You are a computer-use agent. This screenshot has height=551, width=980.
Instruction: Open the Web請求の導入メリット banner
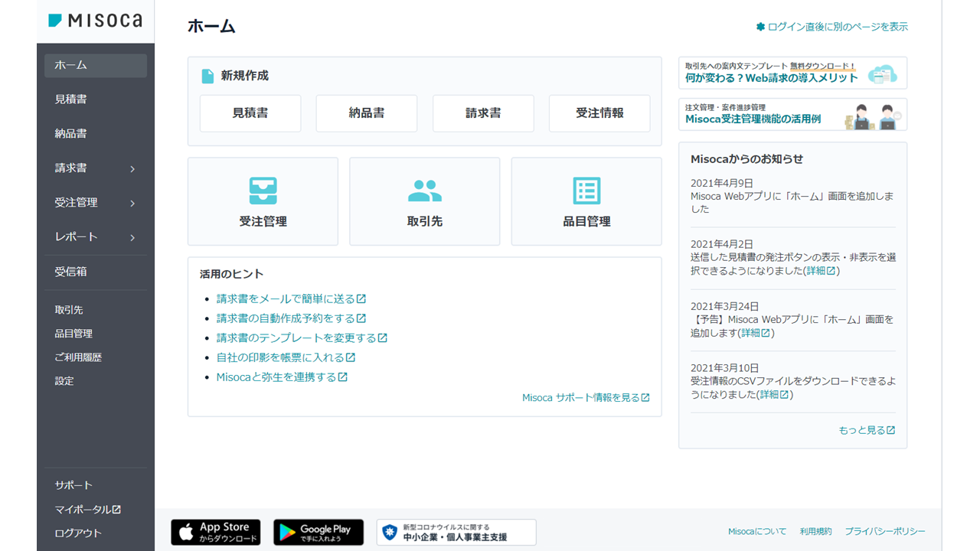pyautogui.click(x=792, y=73)
